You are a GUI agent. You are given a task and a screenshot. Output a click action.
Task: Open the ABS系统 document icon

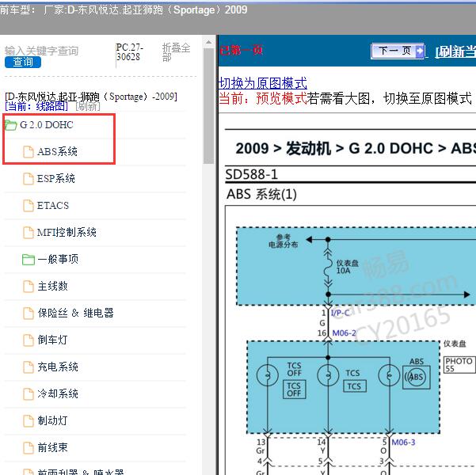(x=29, y=152)
